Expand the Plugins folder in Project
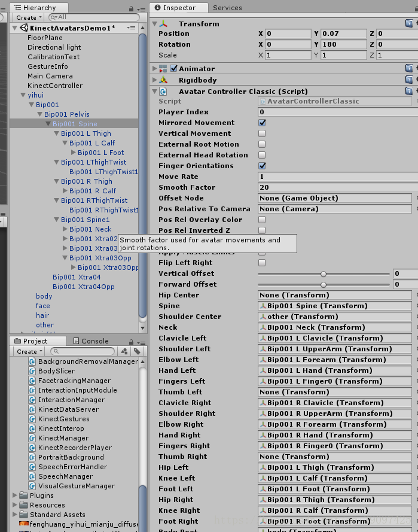The image size is (418, 532). (16, 495)
